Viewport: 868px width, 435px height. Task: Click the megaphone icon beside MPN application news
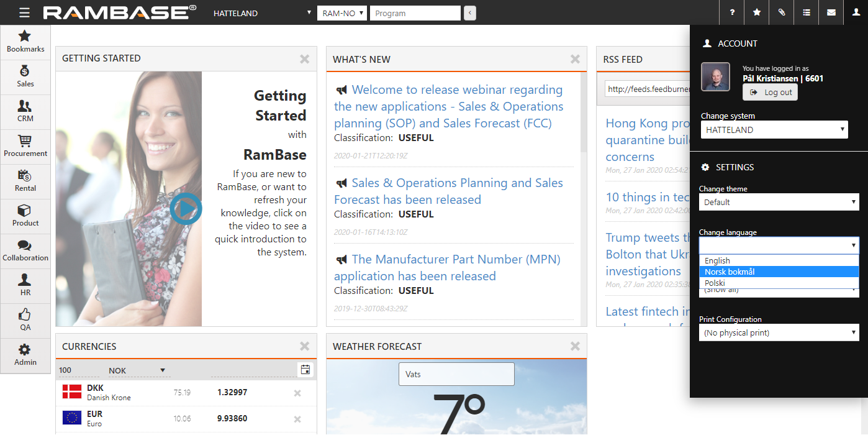341,260
